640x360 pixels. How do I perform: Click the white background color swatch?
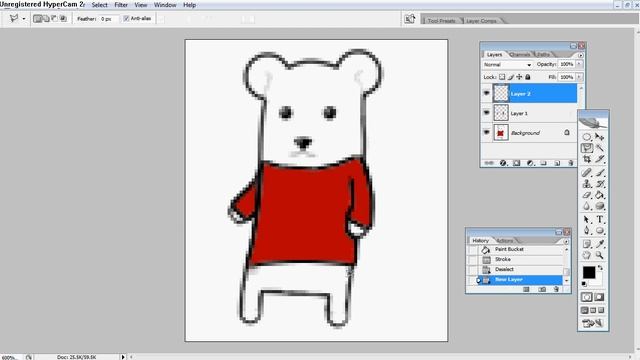click(x=598, y=280)
